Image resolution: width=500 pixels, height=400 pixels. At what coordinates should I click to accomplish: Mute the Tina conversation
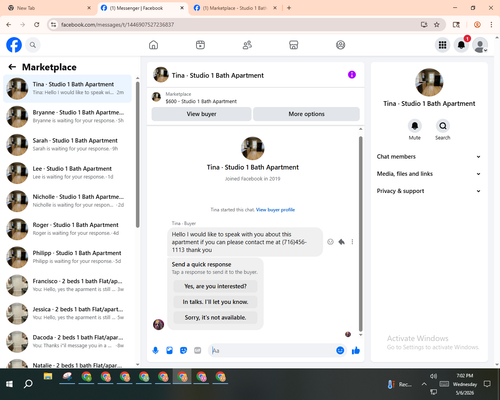coord(415,126)
